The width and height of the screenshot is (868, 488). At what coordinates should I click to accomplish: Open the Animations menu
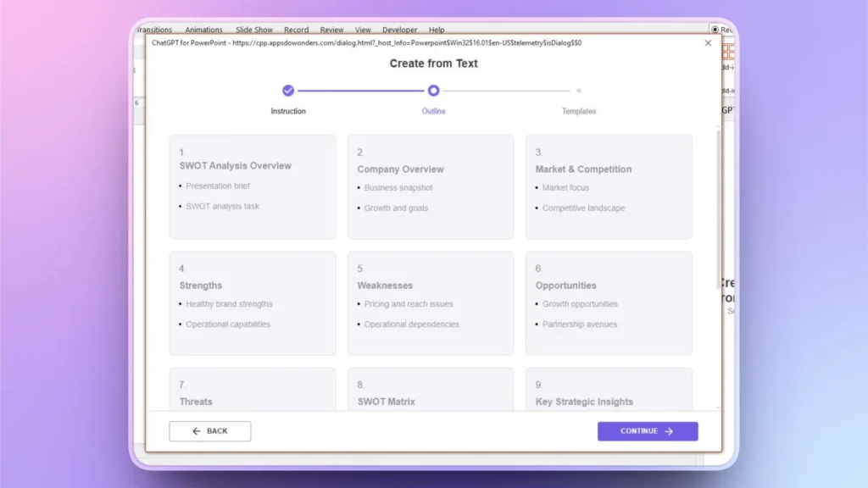(x=203, y=29)
